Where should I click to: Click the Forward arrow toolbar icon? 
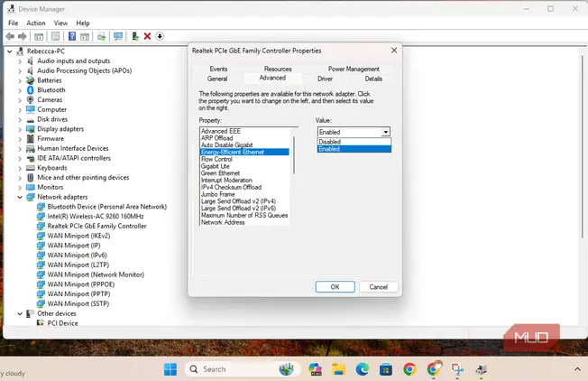(23, 36)
